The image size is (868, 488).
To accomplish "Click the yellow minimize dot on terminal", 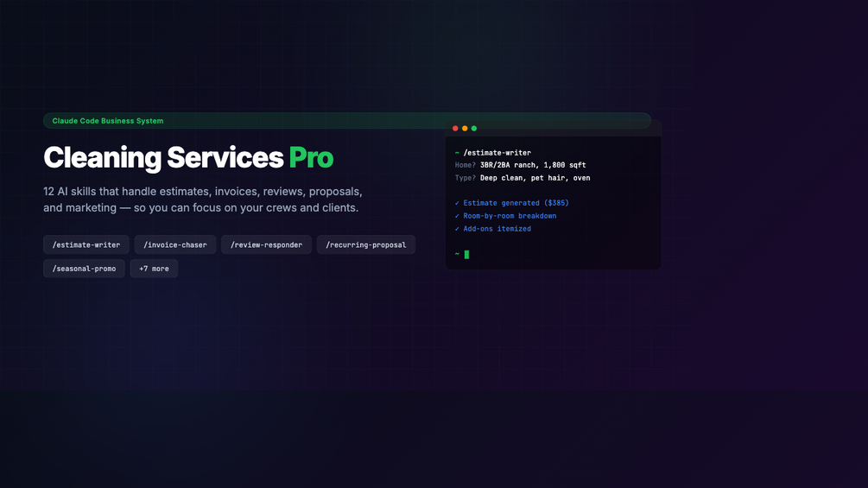I will tap(465, 129).
